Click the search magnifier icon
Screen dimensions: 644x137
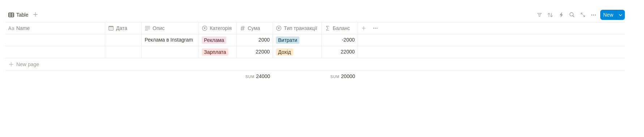click(x=572, y=15)
